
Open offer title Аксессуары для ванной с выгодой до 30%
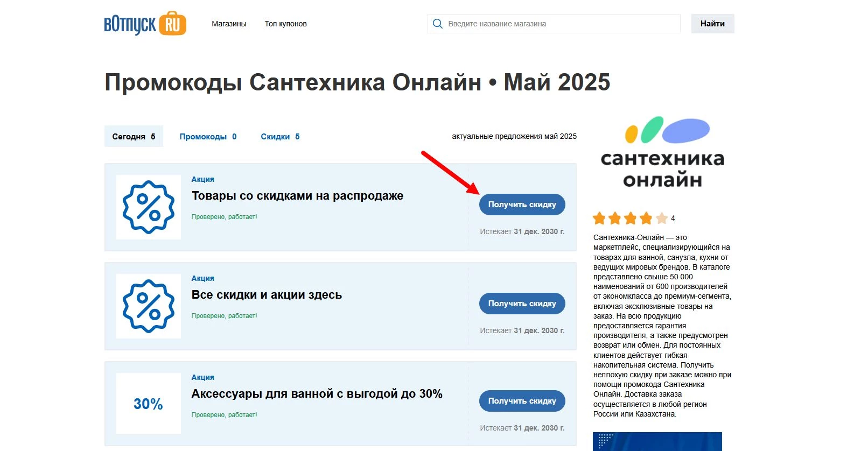(x=317, y=394)
